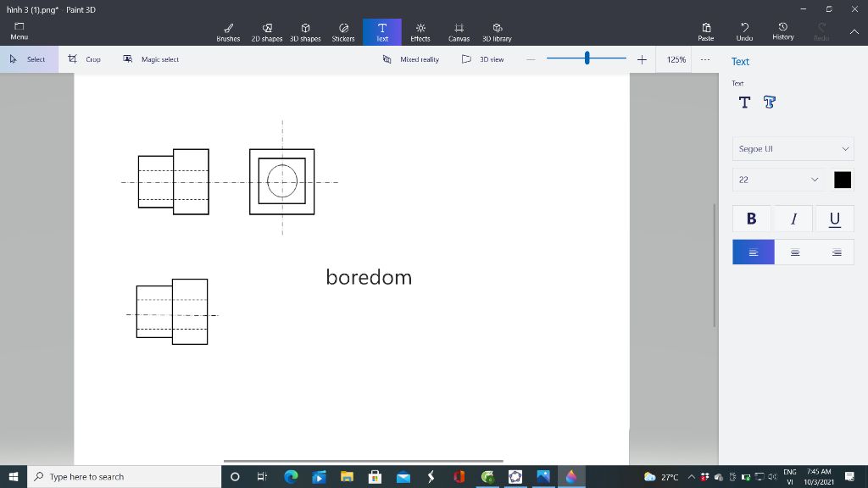Open Microsoft Store from taskbar
868x488 pixels.
pyautogui.click(x=375, y=476)
